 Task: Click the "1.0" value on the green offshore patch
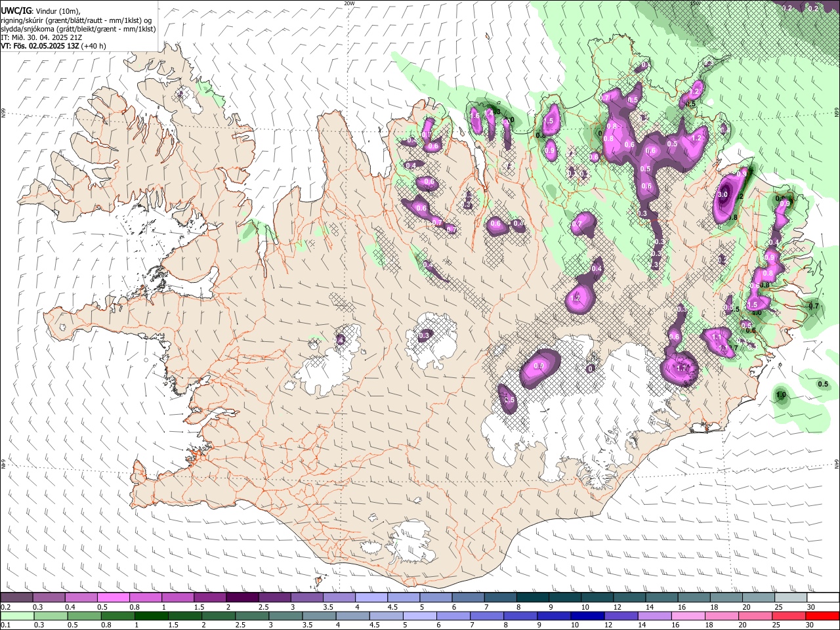coord(781,394)
